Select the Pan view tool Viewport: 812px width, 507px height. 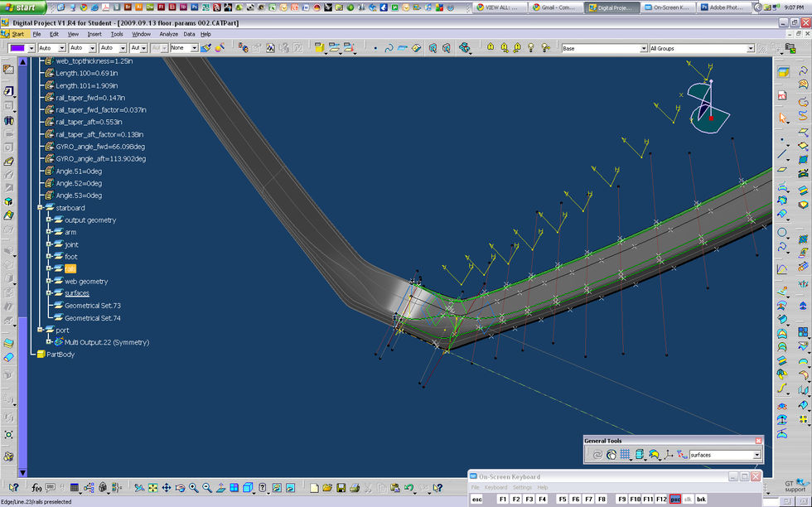point(167,488)
